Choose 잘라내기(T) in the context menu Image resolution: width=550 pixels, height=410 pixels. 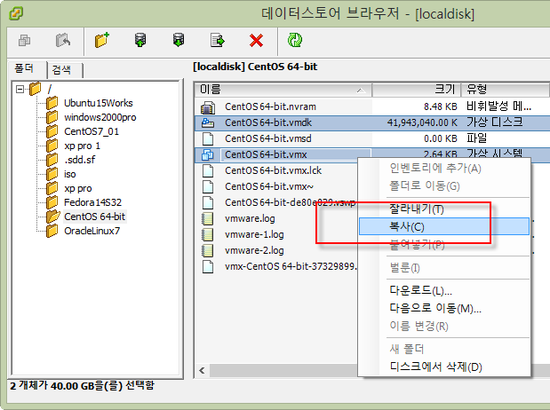[444, 209]
